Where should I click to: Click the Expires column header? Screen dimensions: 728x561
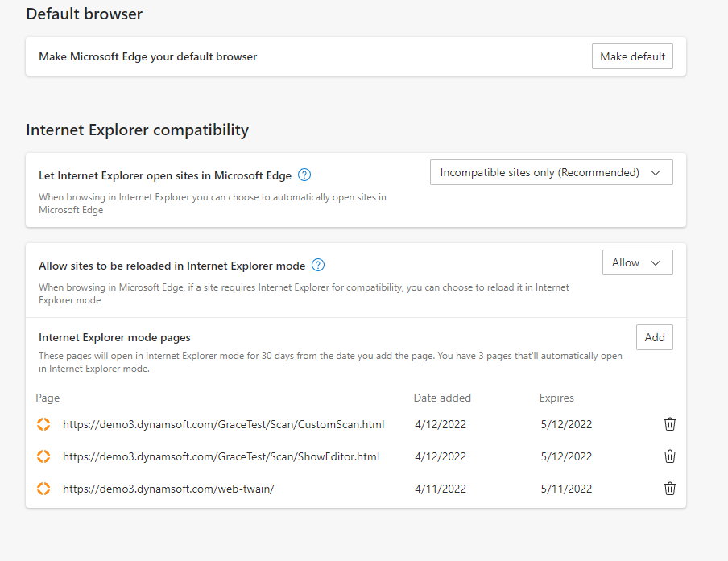(x=556, y=398)
